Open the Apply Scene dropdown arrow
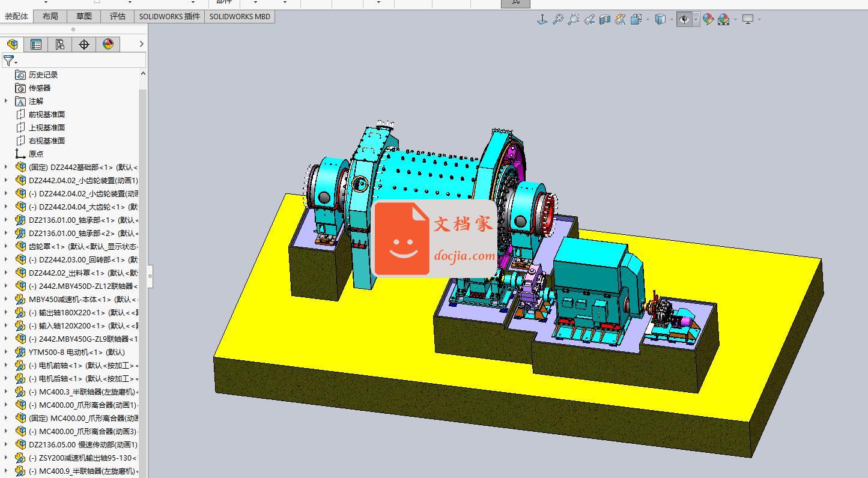868x478 pixels. click(x=735, y=19)
